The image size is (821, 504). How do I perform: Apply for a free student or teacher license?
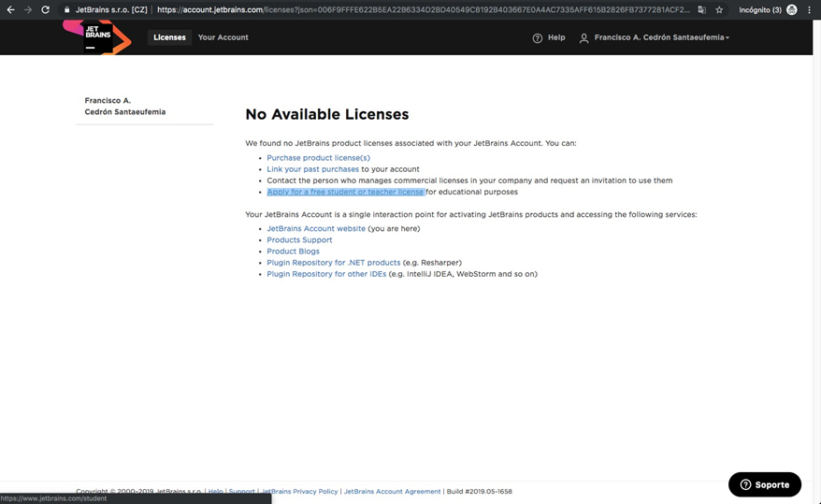point(346,192)
